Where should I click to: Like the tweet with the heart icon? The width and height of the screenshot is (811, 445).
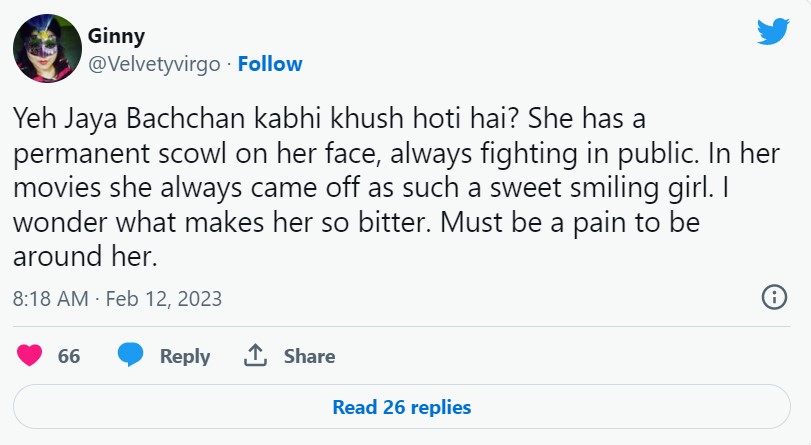click(31, 356)
